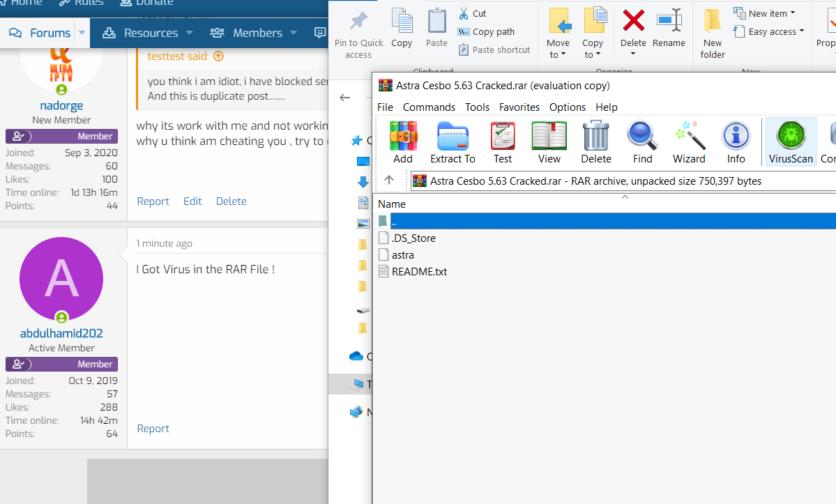Click Downloads arrow icon in Explorer sidebar
This screenshot has width=836, height=504.
pyautogui.click(x=363, y=182)
